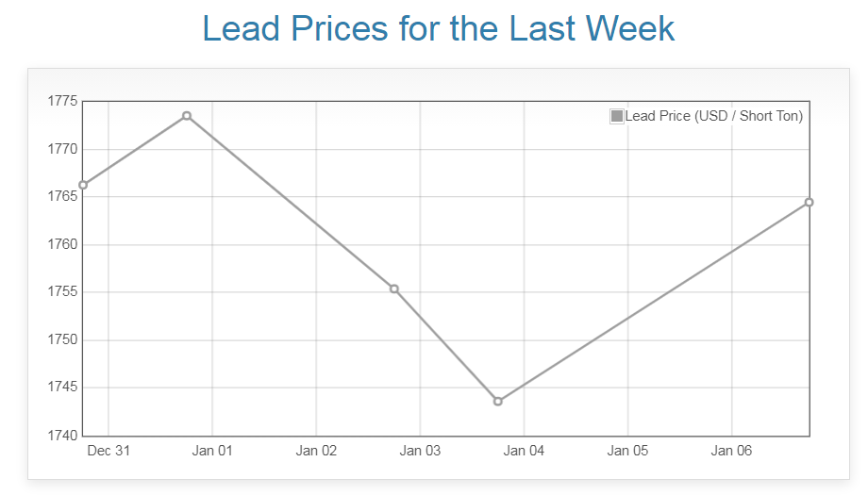Select the 1765 y-axis tick label

61,196
